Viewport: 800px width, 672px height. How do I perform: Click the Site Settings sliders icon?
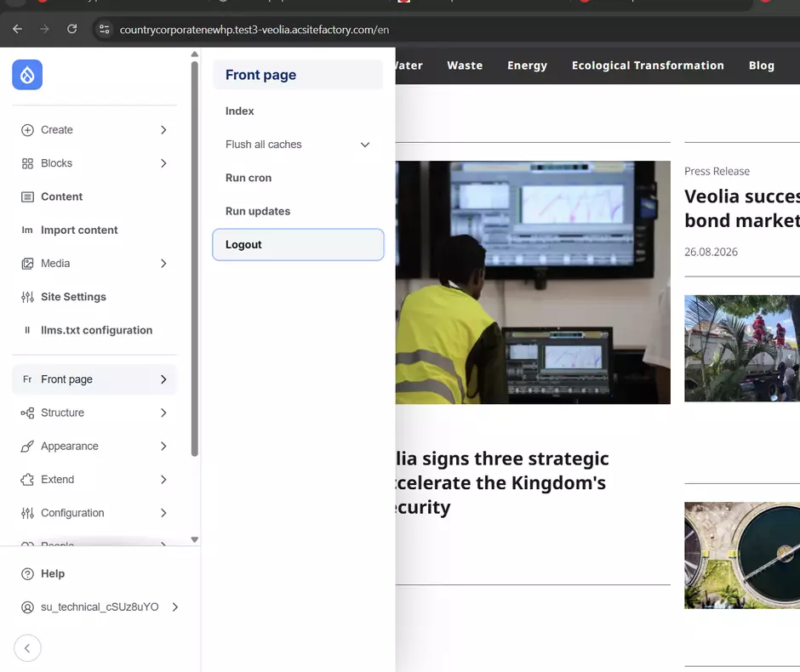[27, 297]
